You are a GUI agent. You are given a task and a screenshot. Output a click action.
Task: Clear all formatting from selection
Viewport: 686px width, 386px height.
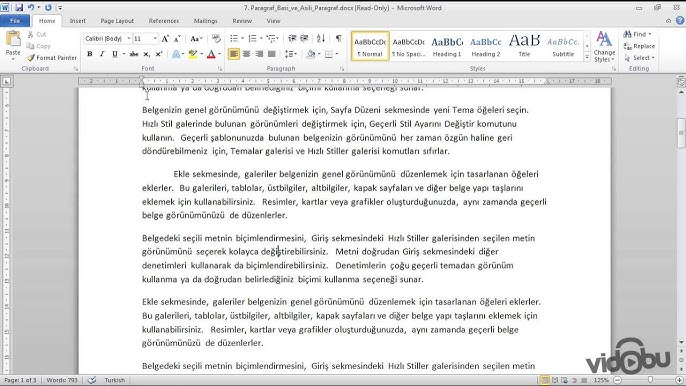[216, 39]
